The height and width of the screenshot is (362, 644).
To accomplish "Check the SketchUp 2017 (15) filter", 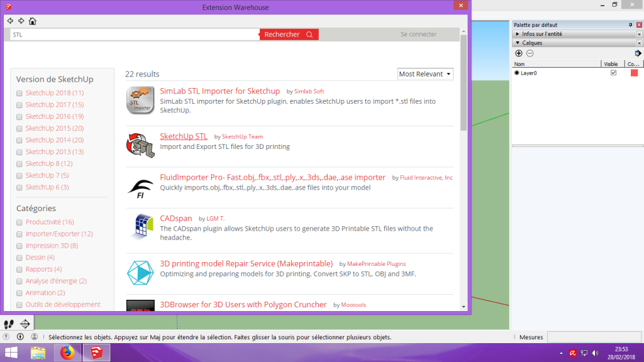I will [19, 106].
